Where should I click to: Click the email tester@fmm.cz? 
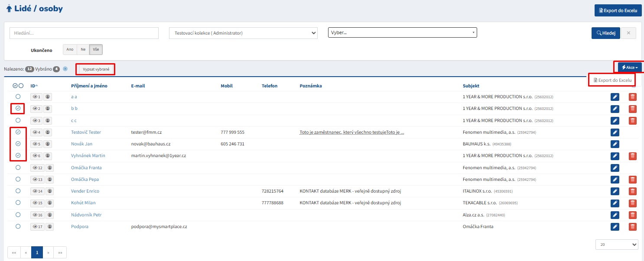(x=146, y=132)
